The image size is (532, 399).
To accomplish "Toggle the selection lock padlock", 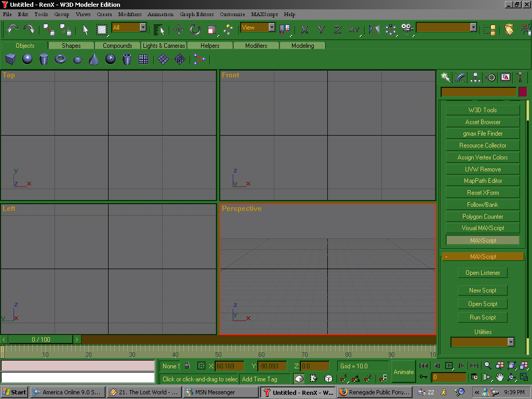I will pos(186,366).
